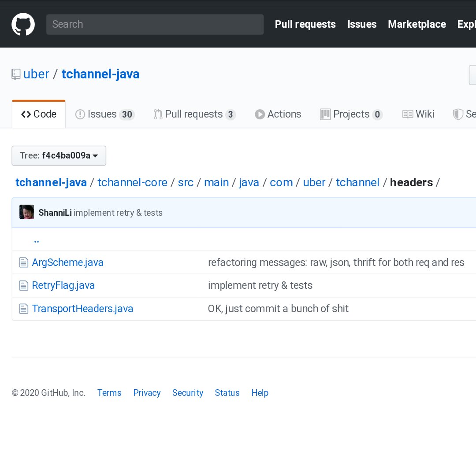
Task: Open the Actions tab
Action: (278, 114)
